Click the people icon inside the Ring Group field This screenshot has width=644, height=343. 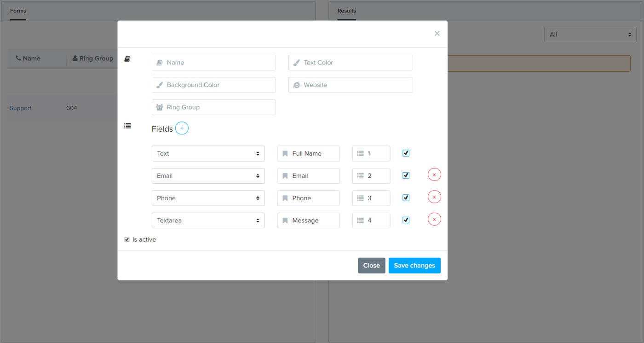coord(160,107)
